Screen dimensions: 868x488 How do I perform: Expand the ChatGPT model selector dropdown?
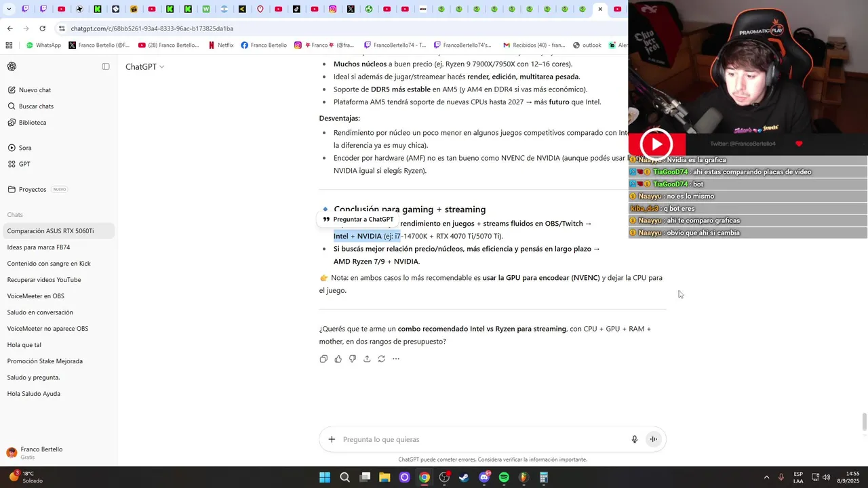[x=144, y=66]
